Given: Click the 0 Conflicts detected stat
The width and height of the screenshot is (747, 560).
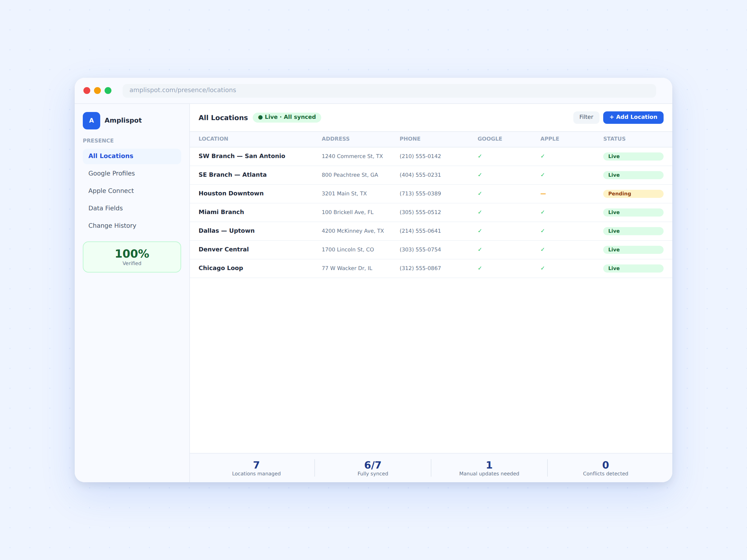Looking at the screenshot, I should tap(605, 468).
